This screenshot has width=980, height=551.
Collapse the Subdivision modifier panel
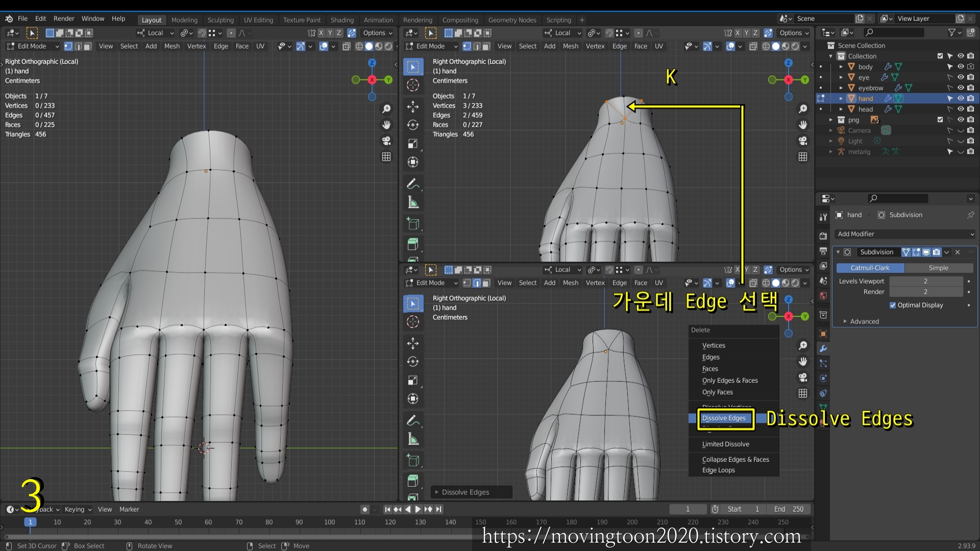point(838,252)
